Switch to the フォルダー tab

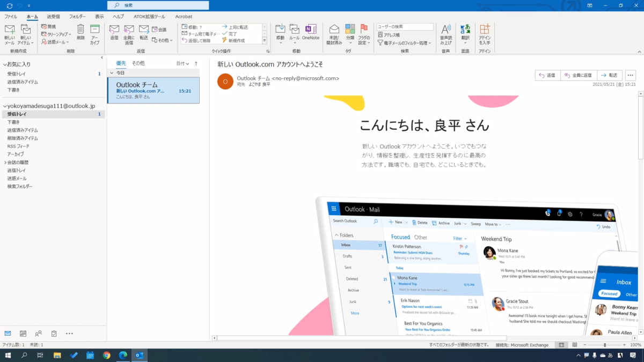point(77,17)
